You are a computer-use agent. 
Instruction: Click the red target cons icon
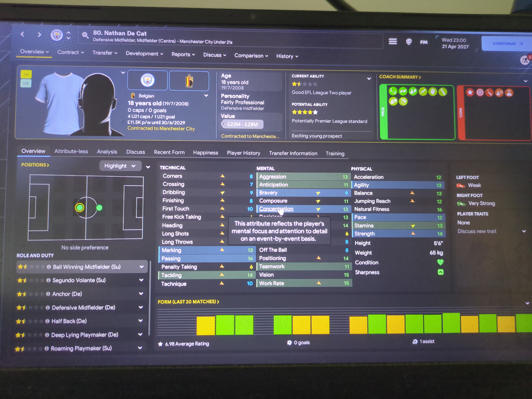(480, 93)
